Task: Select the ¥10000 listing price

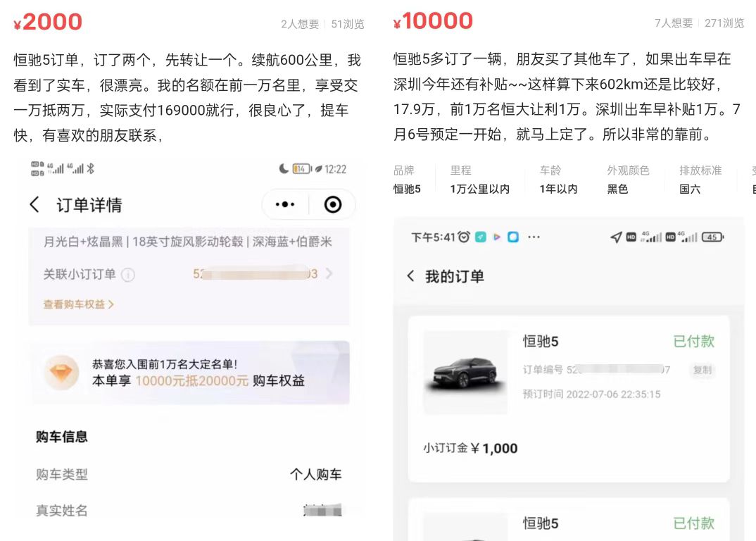Action: [433, 21]
